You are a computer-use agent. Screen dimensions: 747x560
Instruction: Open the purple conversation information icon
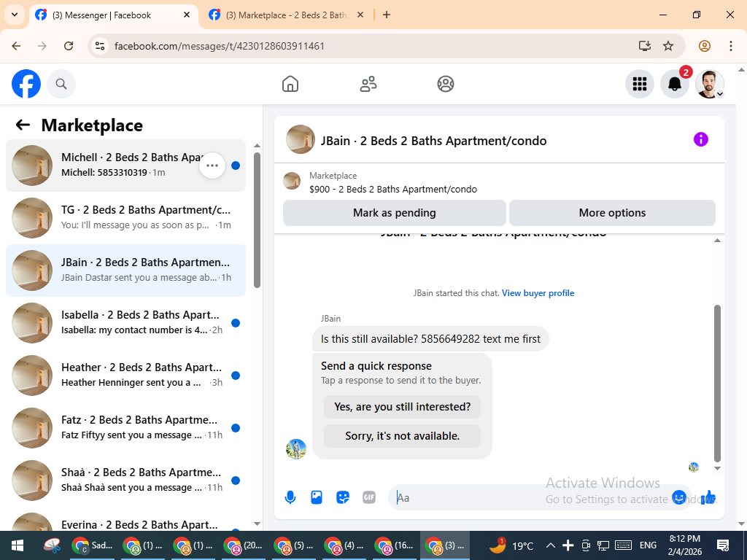(701, 139)
